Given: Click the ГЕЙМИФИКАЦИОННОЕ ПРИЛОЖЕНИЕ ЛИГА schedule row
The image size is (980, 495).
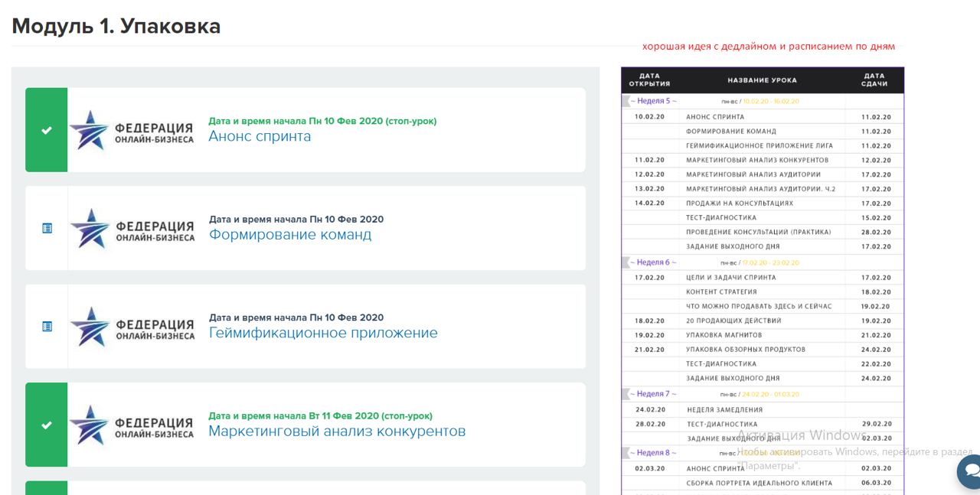Looking at the screenshot, I should (x=763, y=145).
